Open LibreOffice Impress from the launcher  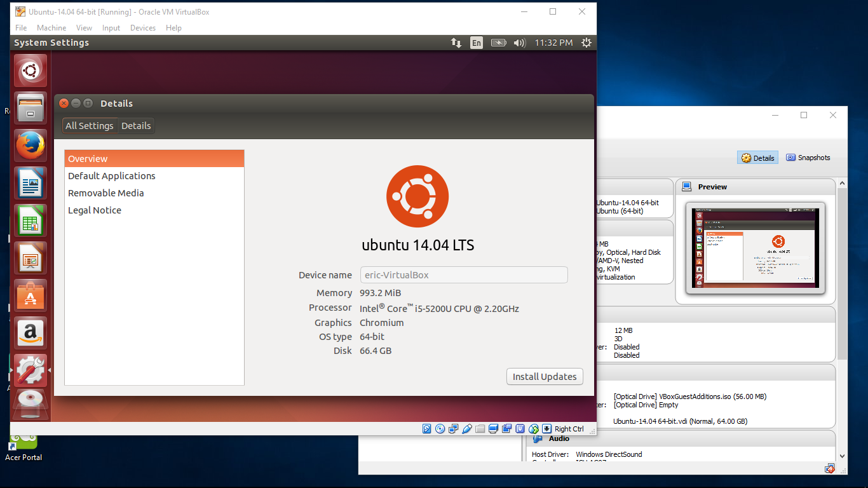[x=31, y=258]
